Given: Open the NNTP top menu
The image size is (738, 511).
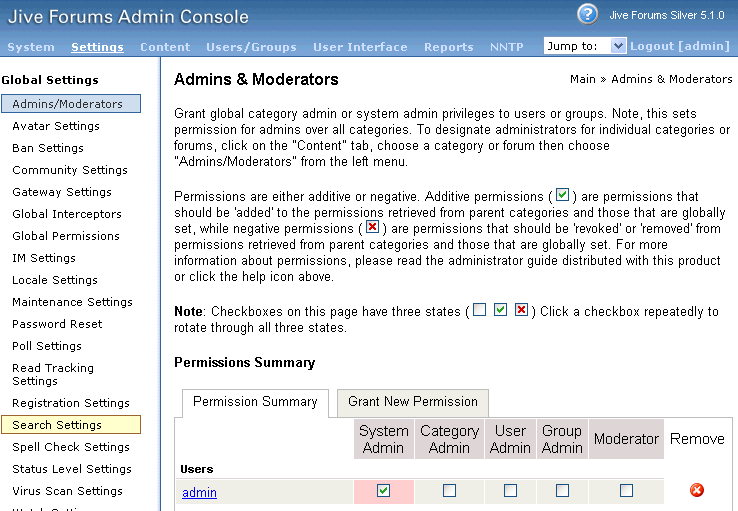Looking at the screenshot, I should pos(506,47).
